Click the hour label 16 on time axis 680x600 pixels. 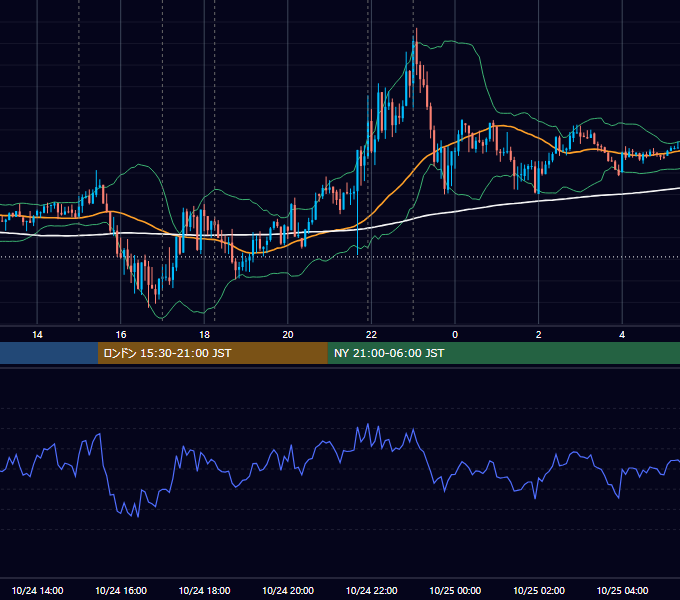(x=121, y=335)
